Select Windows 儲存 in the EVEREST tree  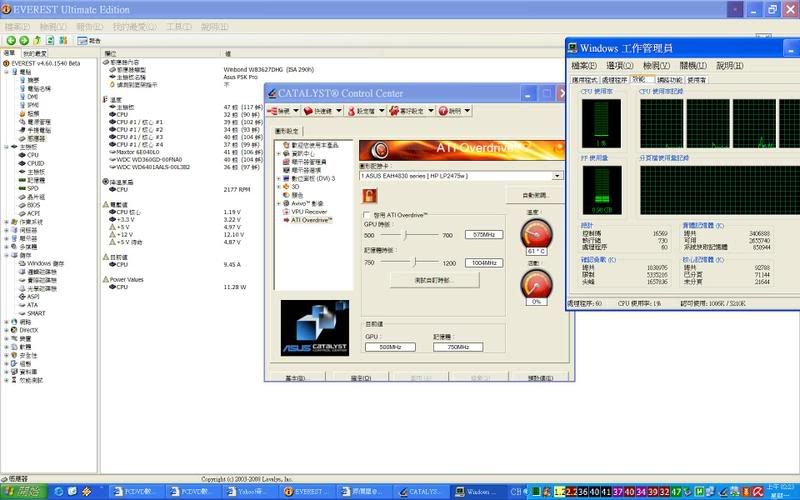tap(45, 263)
